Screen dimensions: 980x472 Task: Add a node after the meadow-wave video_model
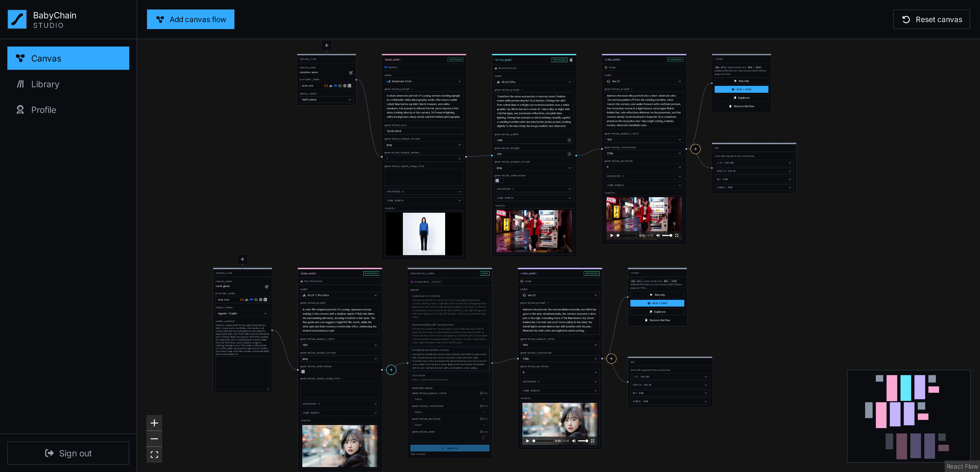[695, 149]
